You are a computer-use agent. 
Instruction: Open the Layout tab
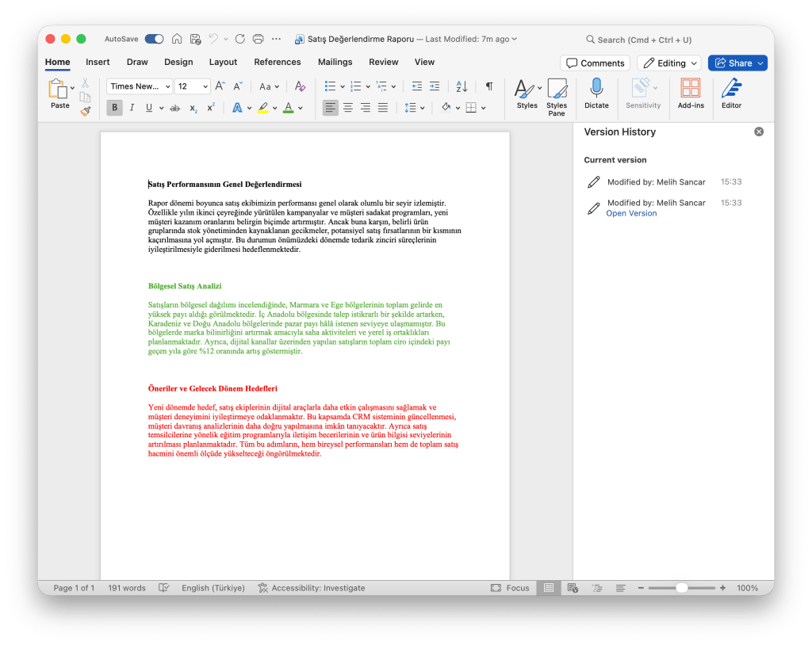(x=223, y=62)
